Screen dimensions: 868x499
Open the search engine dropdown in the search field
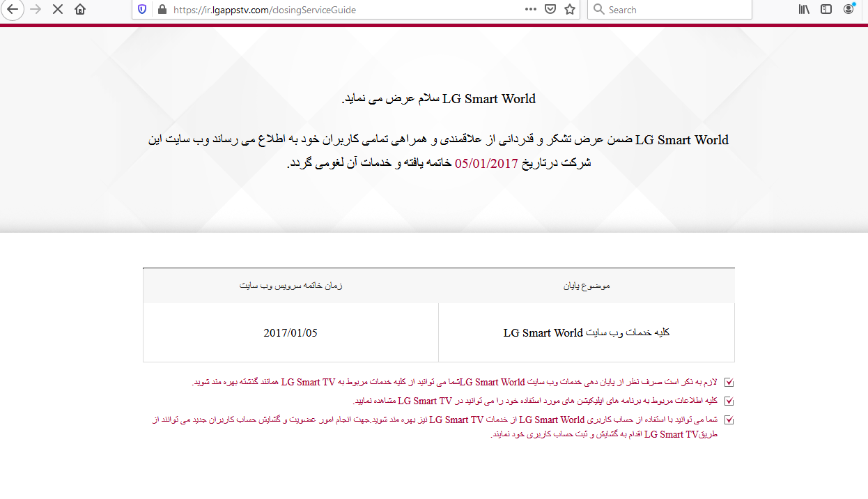click(598, 9)
